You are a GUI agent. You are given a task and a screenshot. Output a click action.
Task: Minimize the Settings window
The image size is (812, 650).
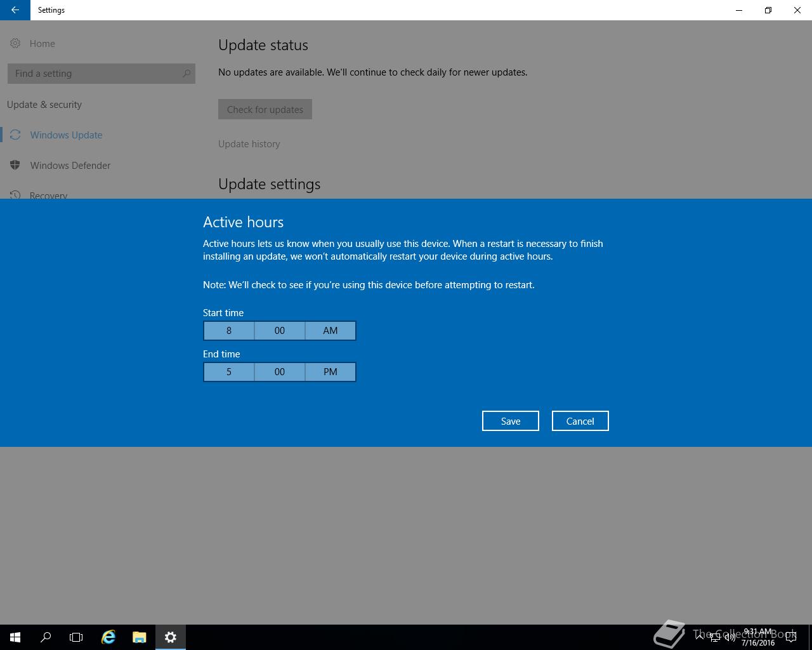pyautogui.click(x=739, y=10)
